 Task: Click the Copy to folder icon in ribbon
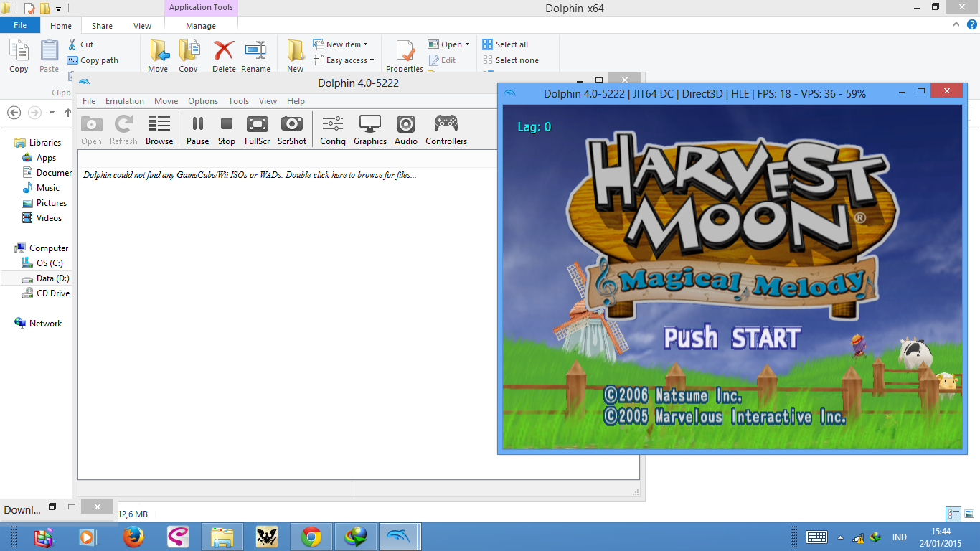(188, 56)
